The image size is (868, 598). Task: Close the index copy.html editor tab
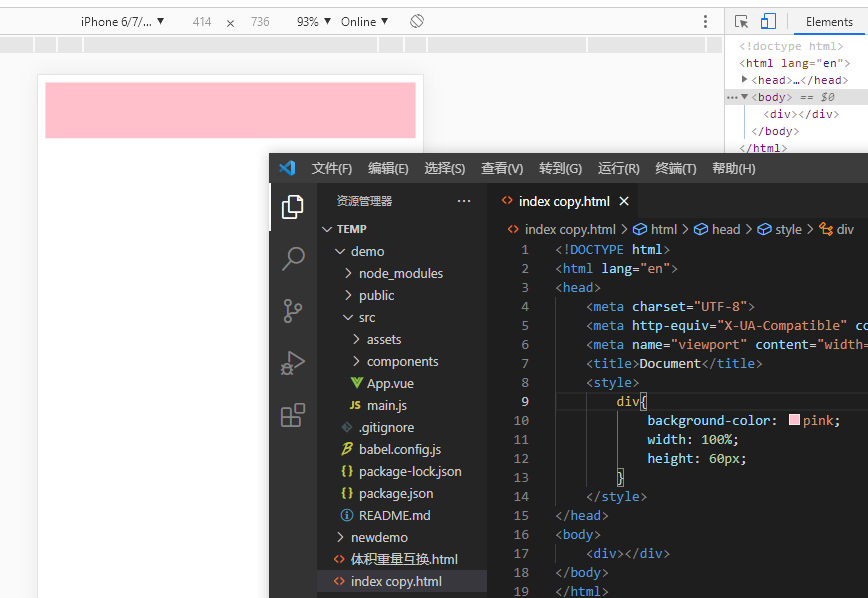624,201
